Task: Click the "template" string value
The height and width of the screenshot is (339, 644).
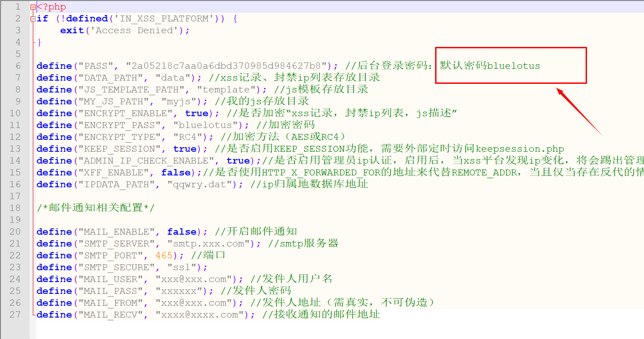Action: [227, 90]
